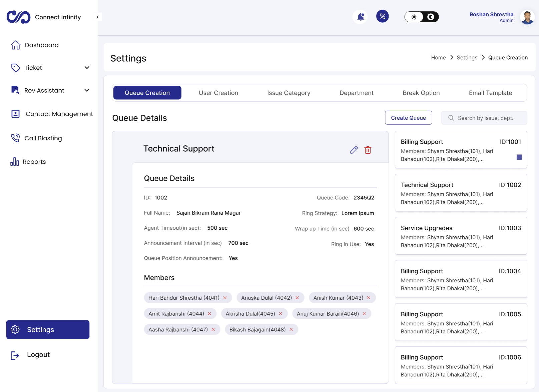Click the call-off phone icon in header

[x=383, y=16]
